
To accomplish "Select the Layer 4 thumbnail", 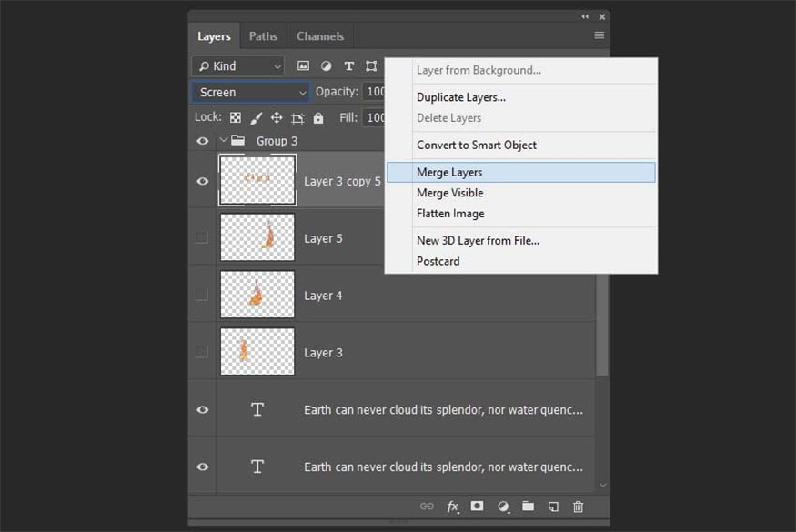I will (257, 295).
